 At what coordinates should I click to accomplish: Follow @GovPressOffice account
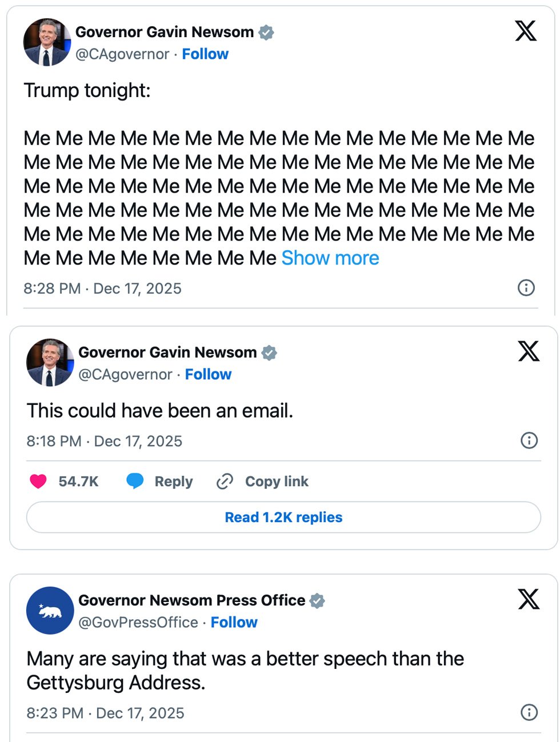pos(234,623)
